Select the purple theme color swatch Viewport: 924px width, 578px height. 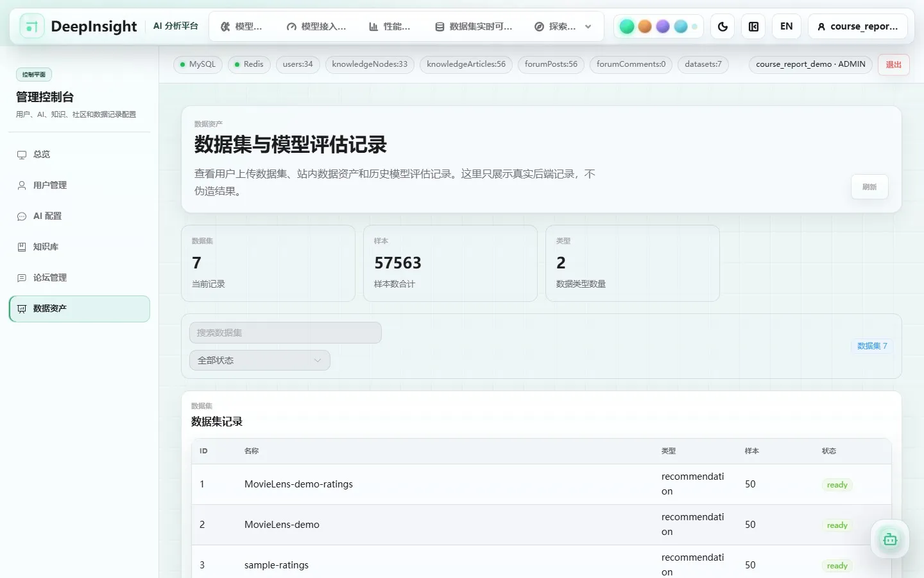[x=663, y=26]
